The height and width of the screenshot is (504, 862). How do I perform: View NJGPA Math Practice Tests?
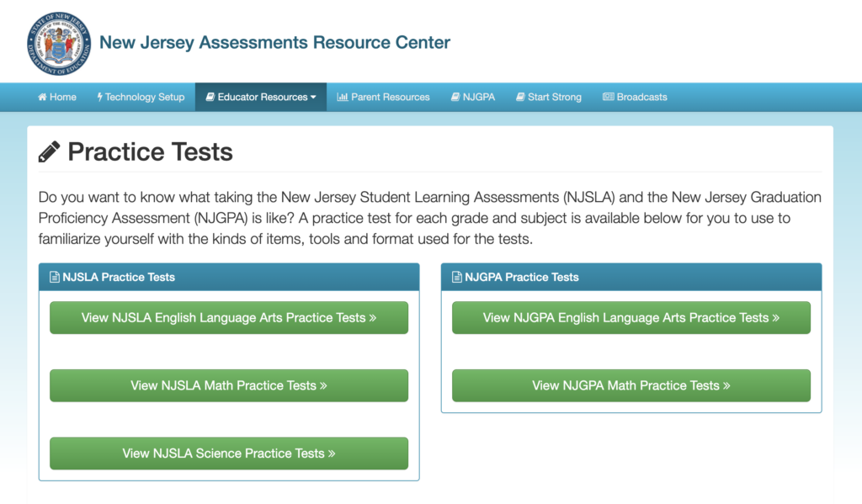(631, 385)
